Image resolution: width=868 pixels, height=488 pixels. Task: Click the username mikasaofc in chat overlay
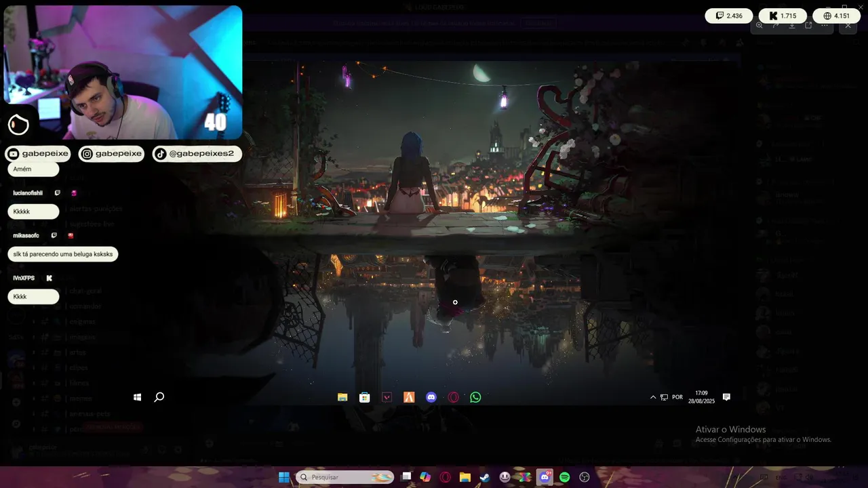(26, 236)
